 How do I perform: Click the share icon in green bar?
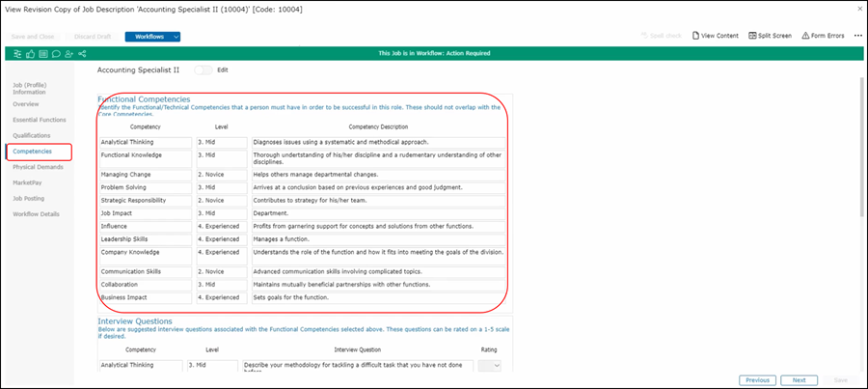82,54
